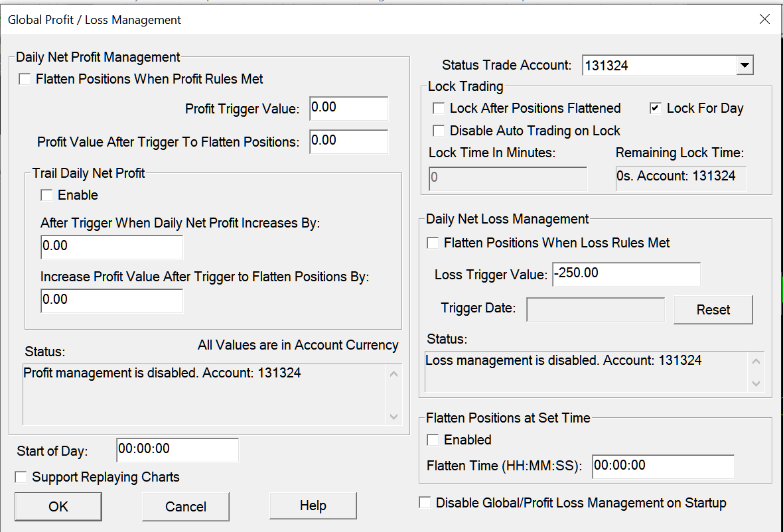
Task: Close the Global Profit / Loss Management dialog
Action: tap(764, 19)
